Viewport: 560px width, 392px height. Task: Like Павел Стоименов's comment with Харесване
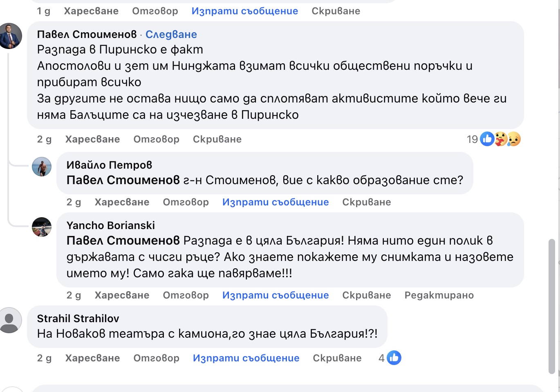pyautogui.click(x=92, y=139)
